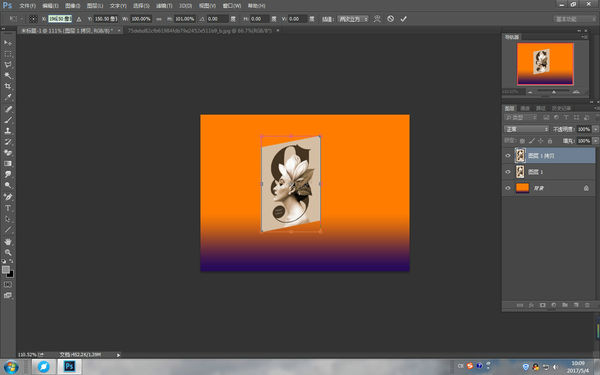Select the Line shape tool
600x375 pixels.
click(x=8, y=230)
